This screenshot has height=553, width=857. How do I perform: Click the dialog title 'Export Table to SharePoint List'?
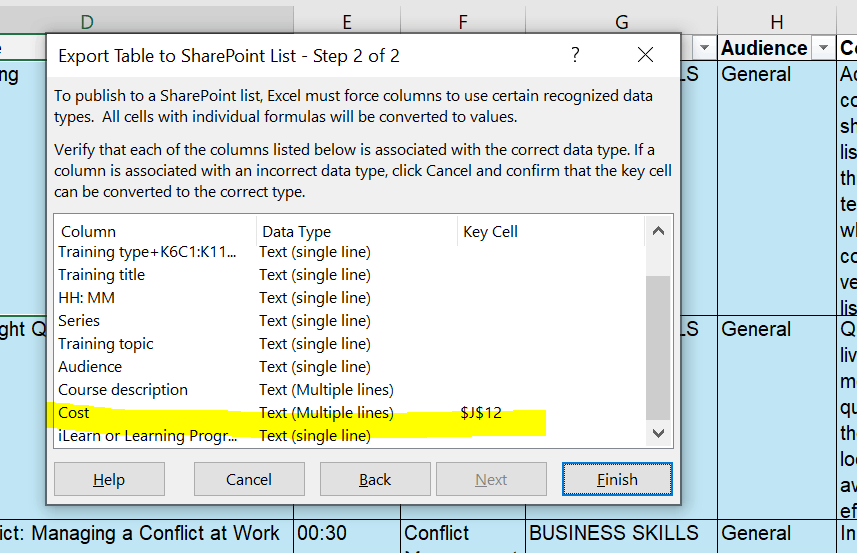coord(229,56)
